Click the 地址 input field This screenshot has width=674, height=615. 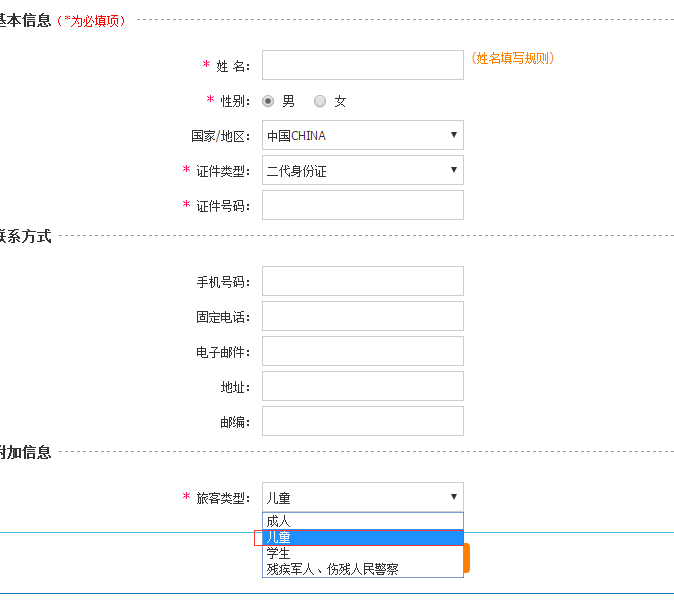(362, 387)
